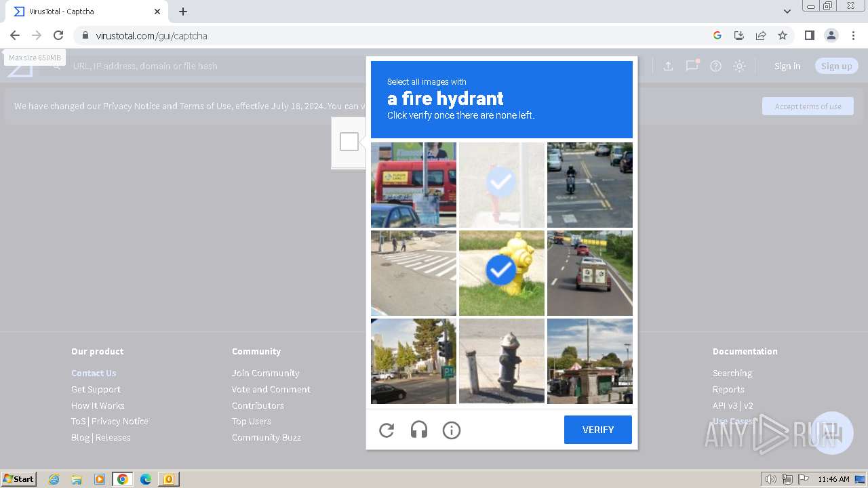Tick the reCAPTCHA checkbox
This screenshot has height=488, width=868.
point(349,142)
